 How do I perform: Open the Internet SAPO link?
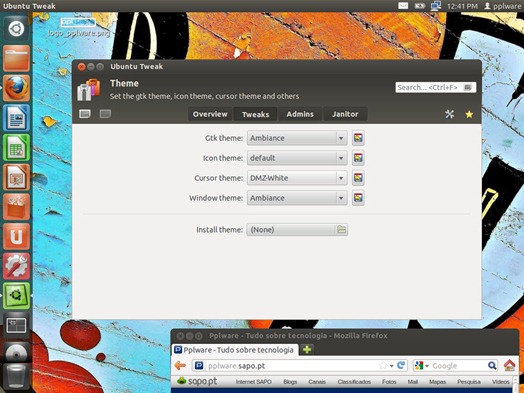pyautogui.click(x=254, y=382)
